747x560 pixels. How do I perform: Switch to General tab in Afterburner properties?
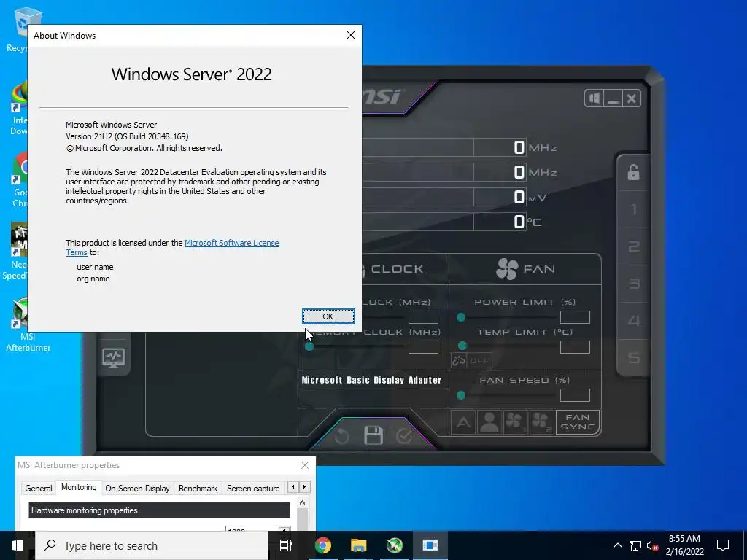pyautogui.click(x=39, y=489)
